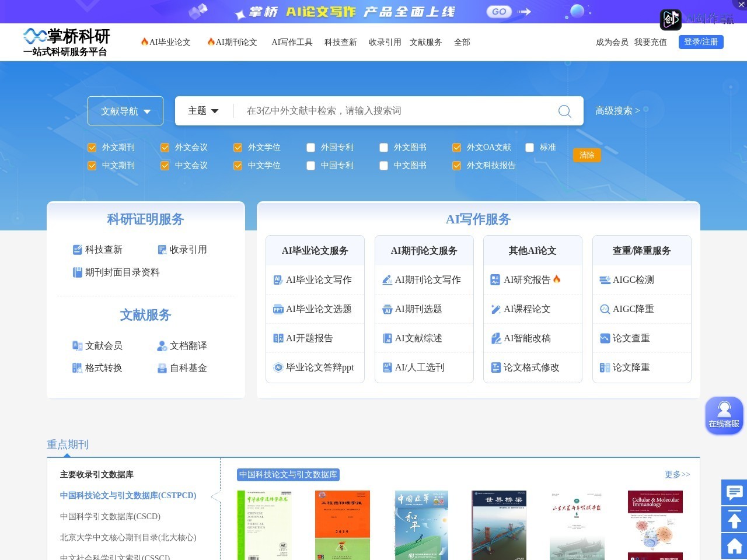The height and width of the screenshot is (560, 747).
Task: Toggle the 外文会议 checkbox
Action: coord(165,148)
